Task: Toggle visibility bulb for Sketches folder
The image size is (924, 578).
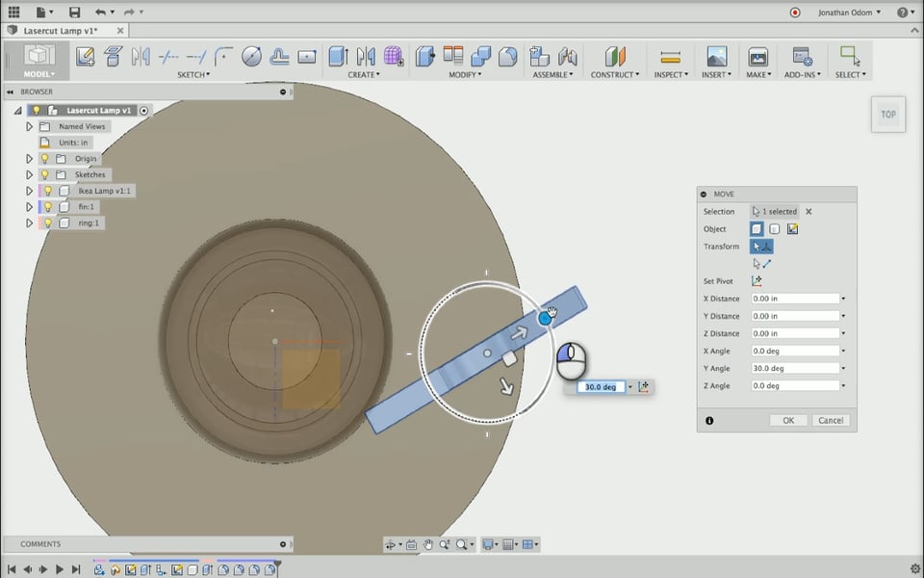Action: 45,174
